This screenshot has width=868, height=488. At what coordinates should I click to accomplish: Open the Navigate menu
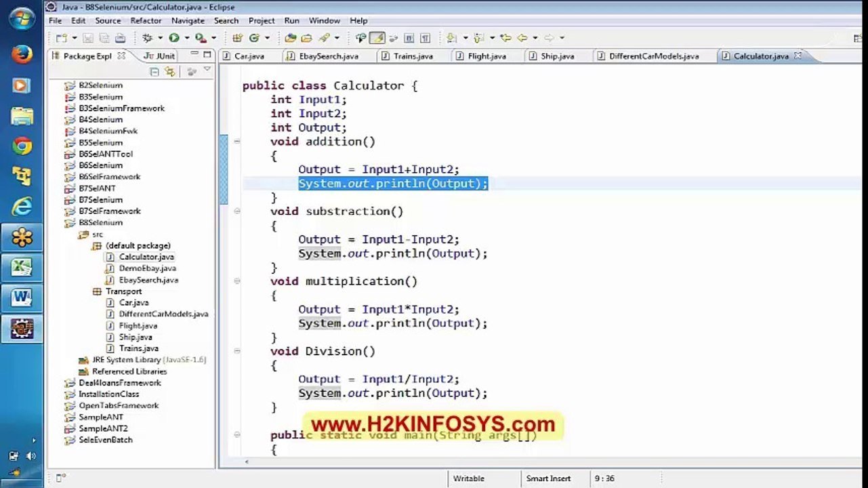coord(188,21)
